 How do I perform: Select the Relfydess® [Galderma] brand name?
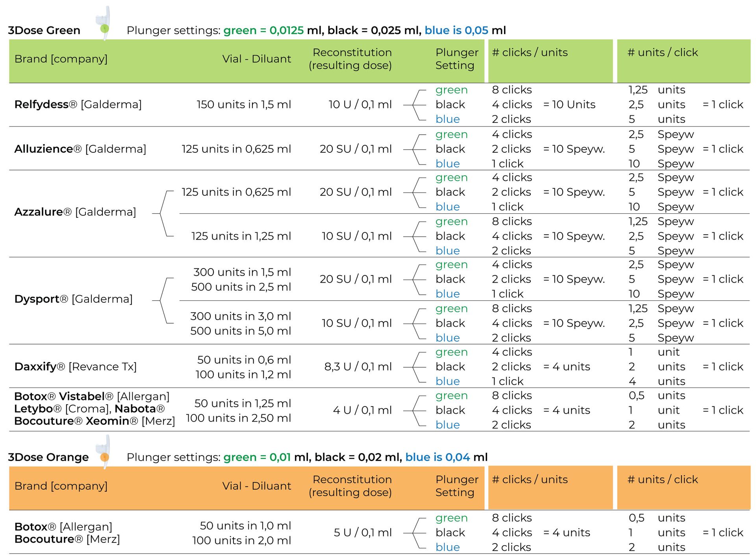click(78, 104)
